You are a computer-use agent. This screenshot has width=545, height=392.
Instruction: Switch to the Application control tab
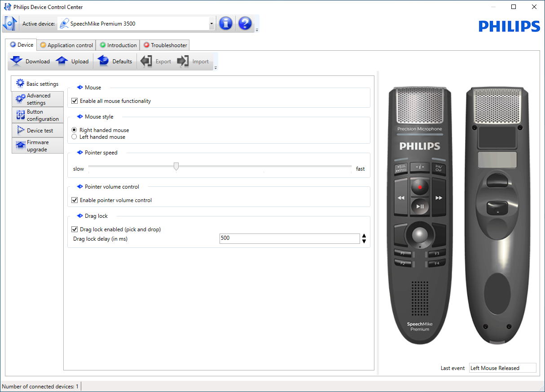coord(66,45)
